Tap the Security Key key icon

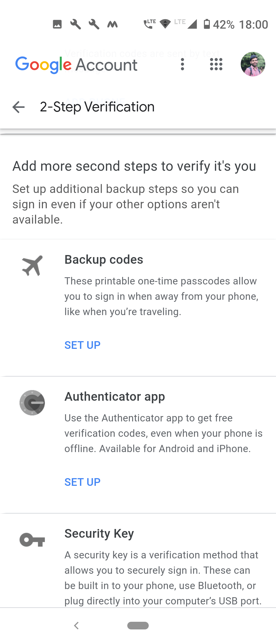tap(32, 540)
